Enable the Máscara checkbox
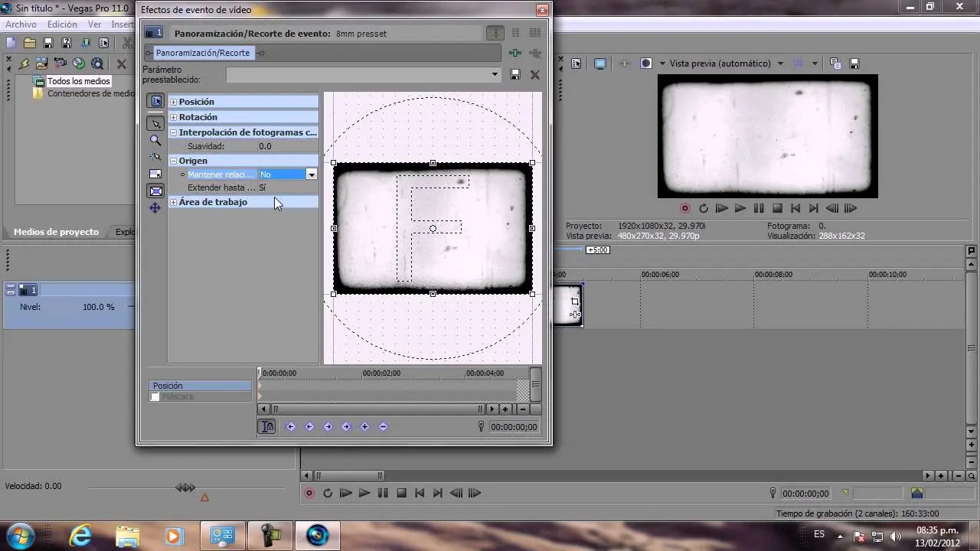Viewport: 980px width, 551px height. click(155, 396)
